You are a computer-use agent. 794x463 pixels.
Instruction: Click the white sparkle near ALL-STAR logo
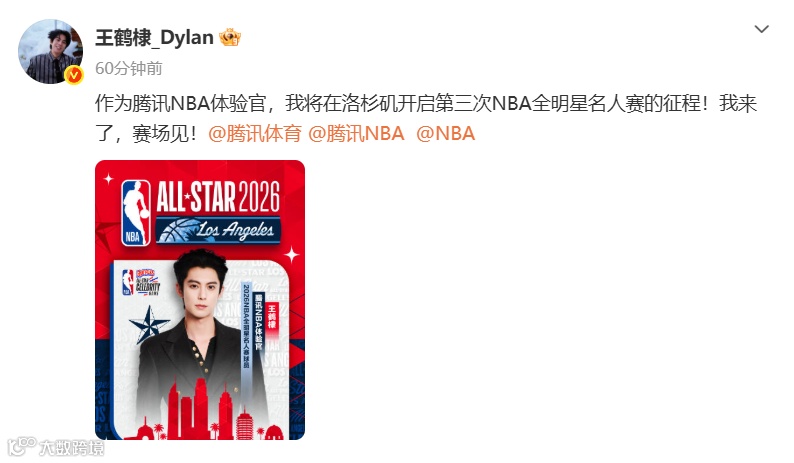108,178
